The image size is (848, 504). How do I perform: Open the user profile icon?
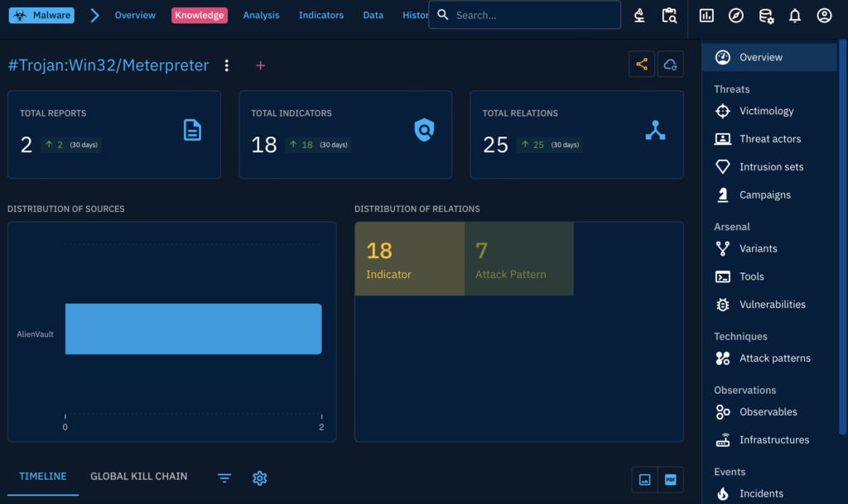tap(824, 16)
